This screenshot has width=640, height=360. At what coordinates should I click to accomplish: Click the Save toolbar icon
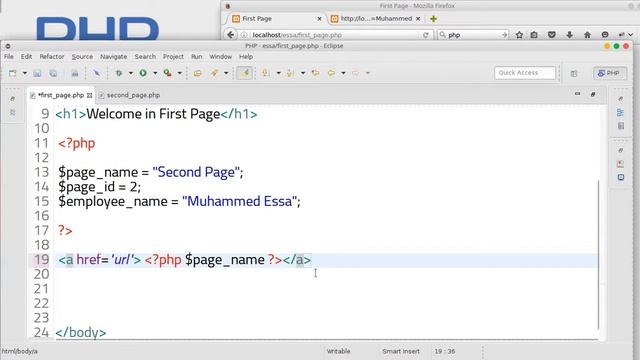click(37, 73)
